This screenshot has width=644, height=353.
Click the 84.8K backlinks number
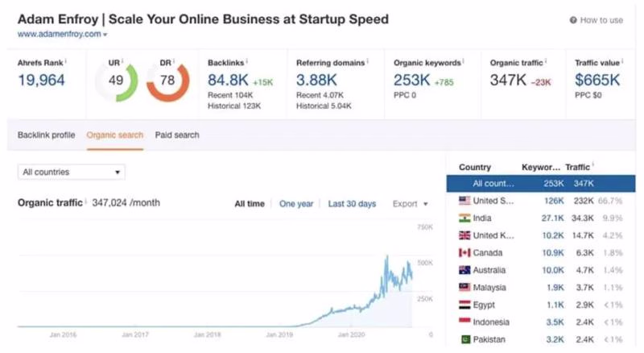click(x=228, y=80)
